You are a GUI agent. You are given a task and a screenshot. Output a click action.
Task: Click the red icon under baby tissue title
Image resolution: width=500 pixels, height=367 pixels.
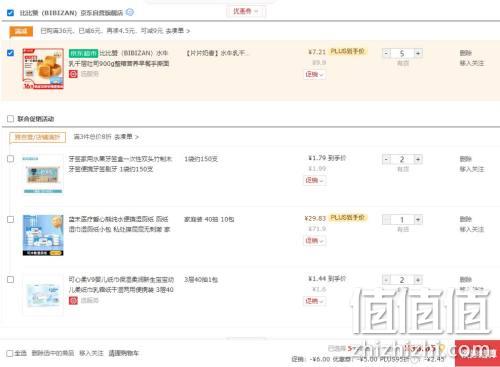pos(73,300)
